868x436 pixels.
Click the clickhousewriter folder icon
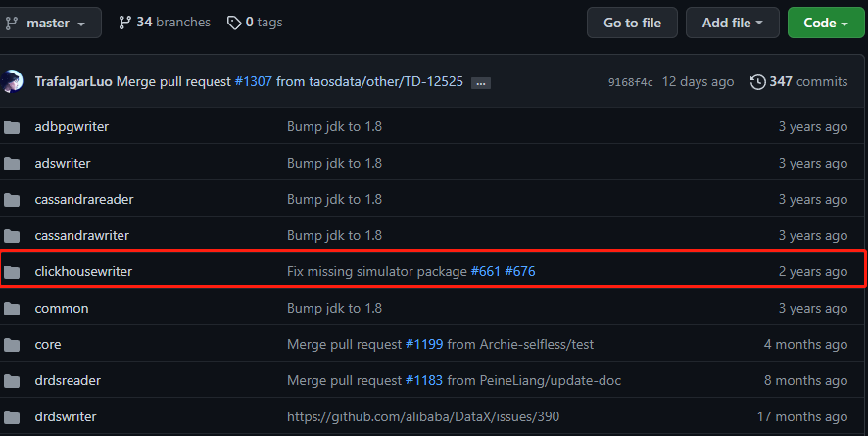(x=12, y=272)
